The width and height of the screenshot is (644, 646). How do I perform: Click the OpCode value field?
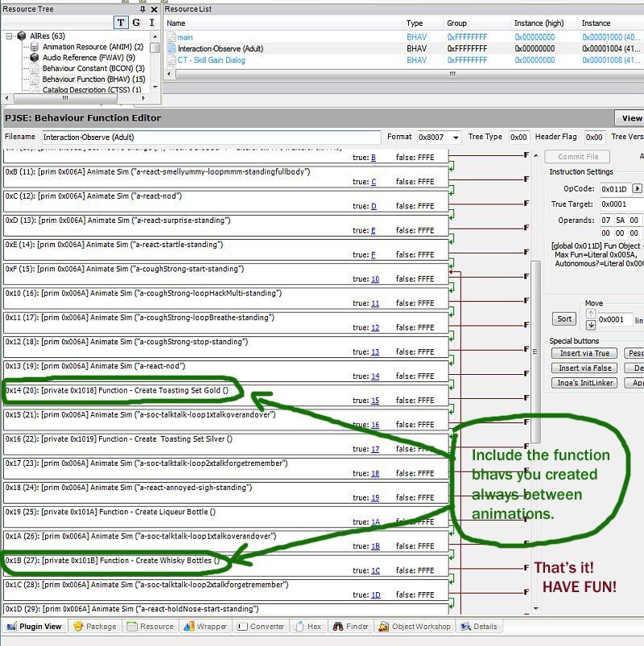click(615, 189)
